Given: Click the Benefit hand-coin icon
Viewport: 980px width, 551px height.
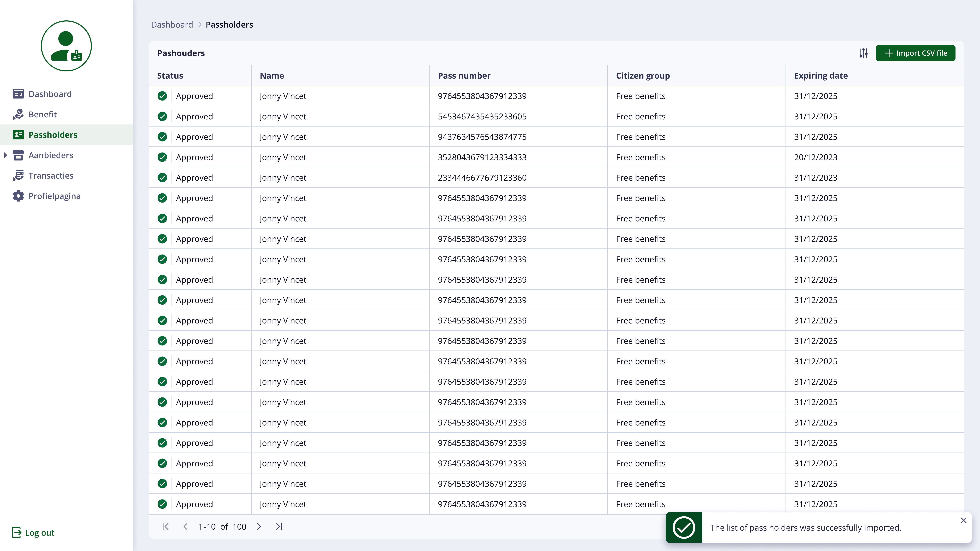Looking at the screenshot, I should click(x=18, y=114).
